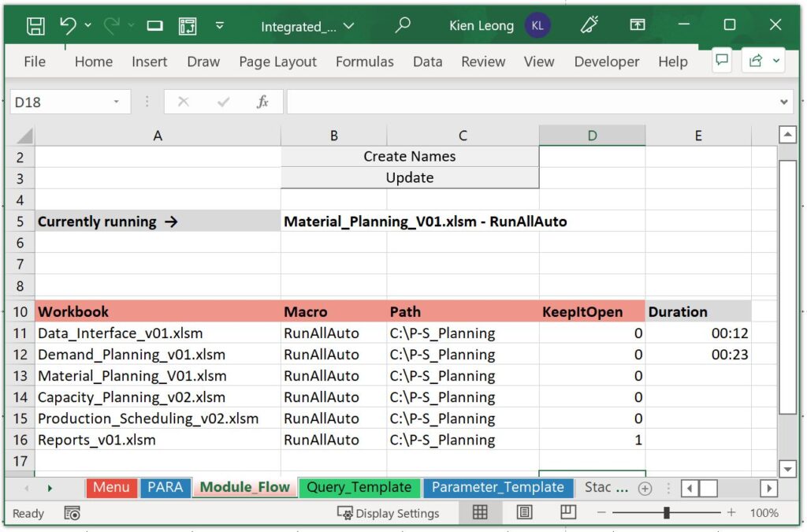This screenshot has width=807, height=532.
Task: Expand the Share dropdown arrow
Action: [776, 61]
